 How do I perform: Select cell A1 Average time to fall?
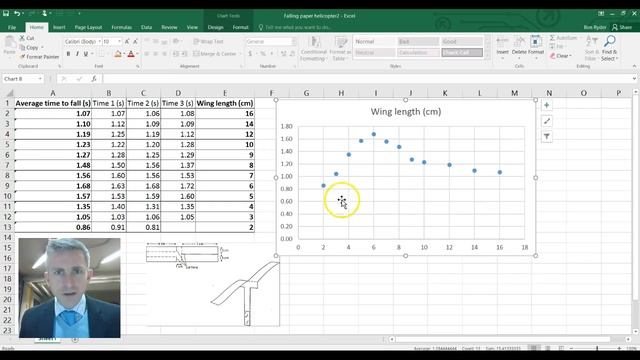click(x=53, y=103)
